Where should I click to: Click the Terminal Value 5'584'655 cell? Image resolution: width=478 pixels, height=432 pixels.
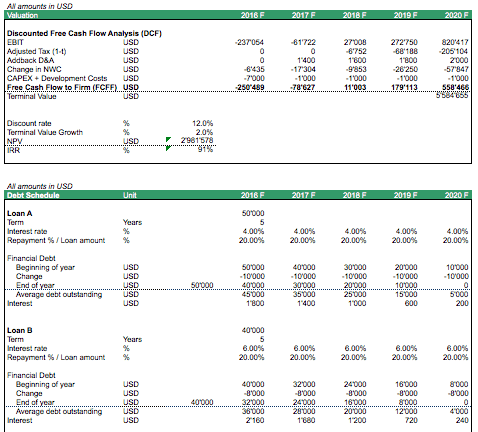click(452, 96)
